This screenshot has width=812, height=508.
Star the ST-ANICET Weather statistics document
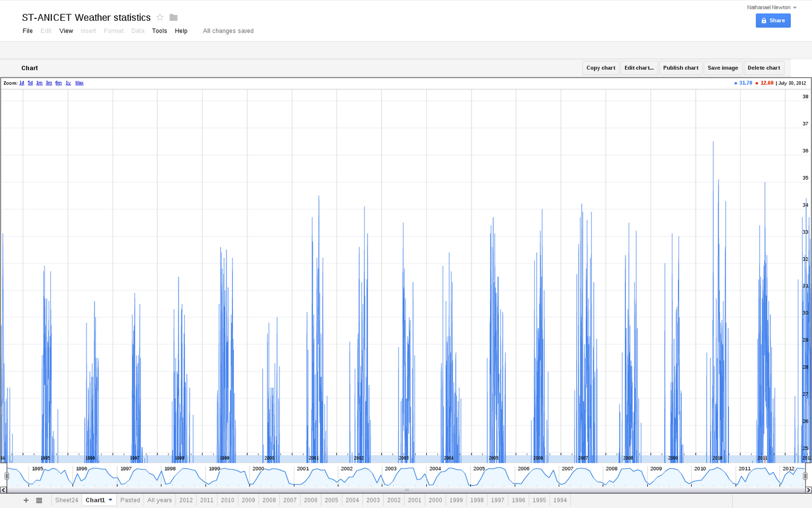tap(160, 17)
